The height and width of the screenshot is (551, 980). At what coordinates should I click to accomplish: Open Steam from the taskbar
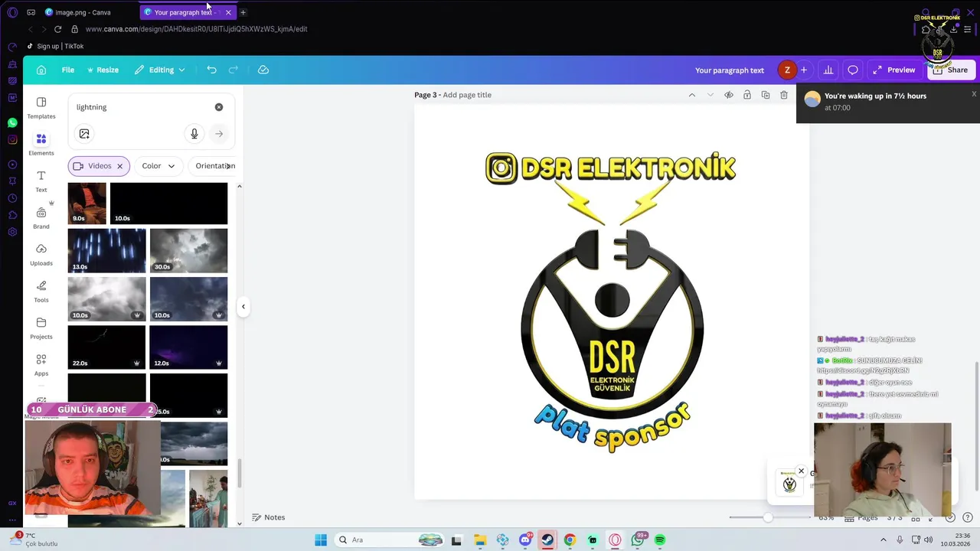pyautogui.click(x=547, y=540)
